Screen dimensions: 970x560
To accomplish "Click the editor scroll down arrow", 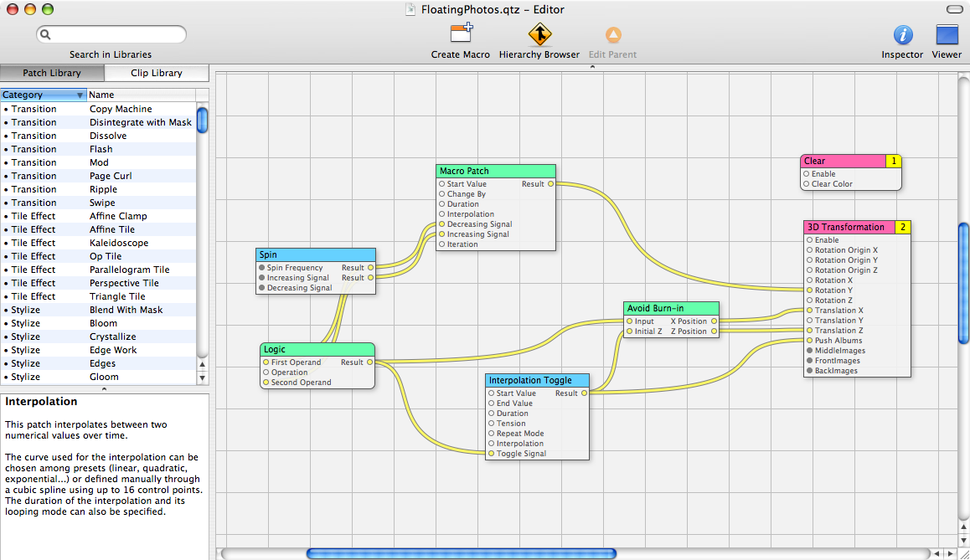I will pos(964,540).
